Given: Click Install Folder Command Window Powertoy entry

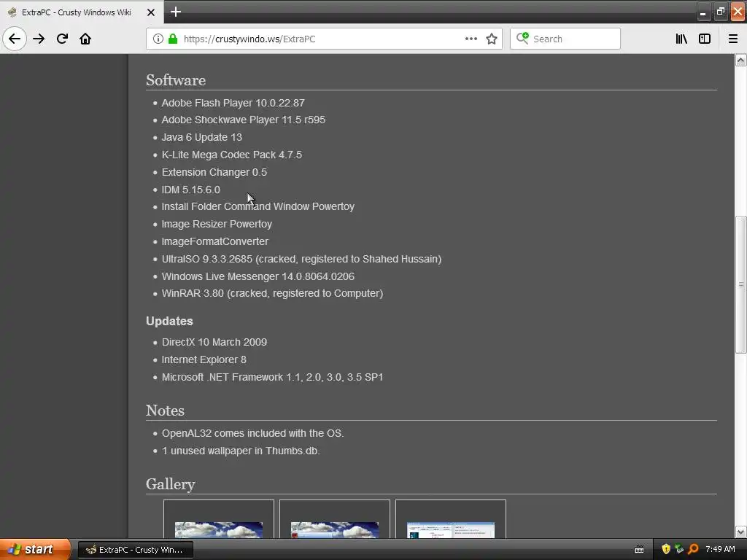Looking at the screenshot, I should click(258, 206).
